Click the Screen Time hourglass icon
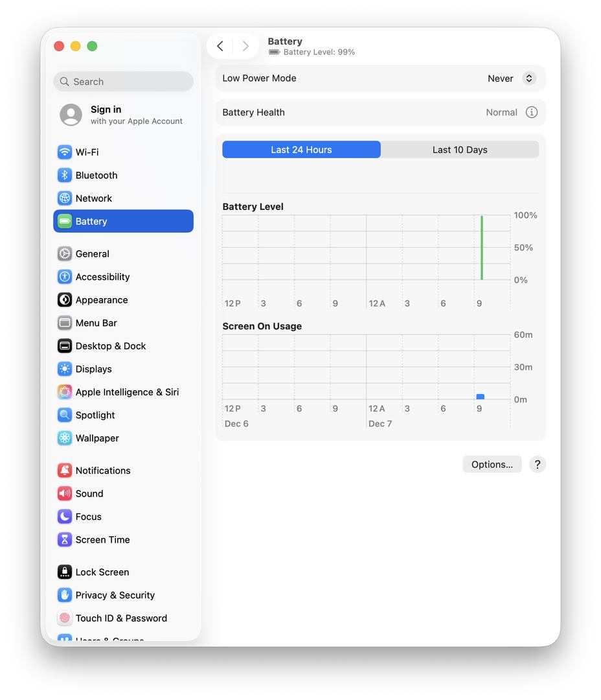 click(65, 540)
